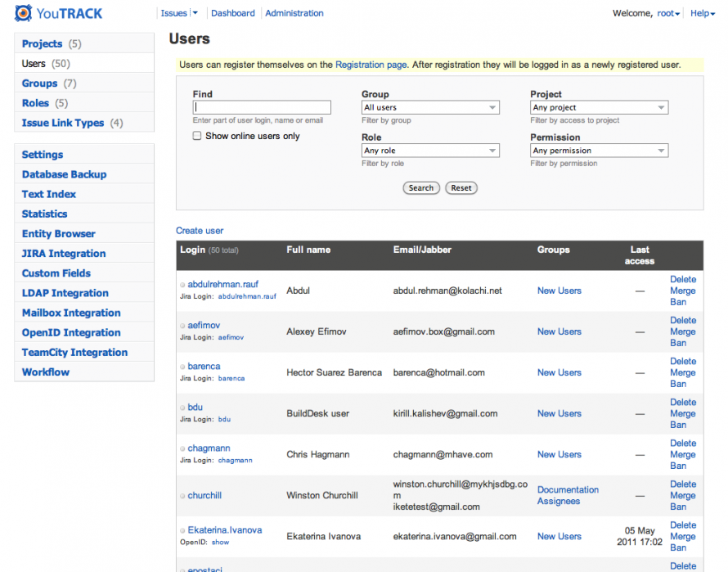This screenshot has width=728, height=572.
Task: Enable the Show online users only checkbox
Action: pos(195,136)
